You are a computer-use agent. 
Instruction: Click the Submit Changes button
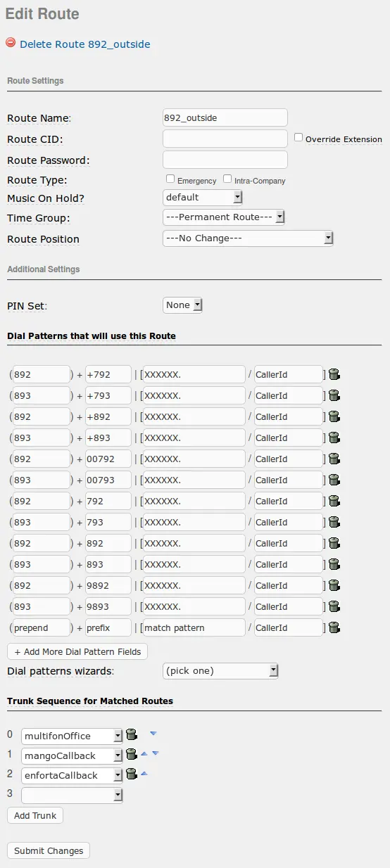pos(49,850)
